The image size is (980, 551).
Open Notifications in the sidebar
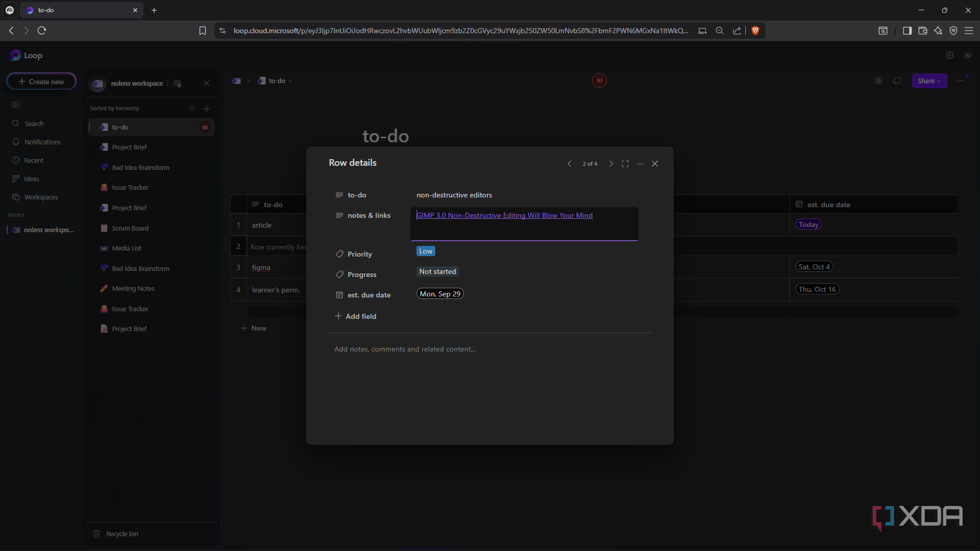coord(37,142)
